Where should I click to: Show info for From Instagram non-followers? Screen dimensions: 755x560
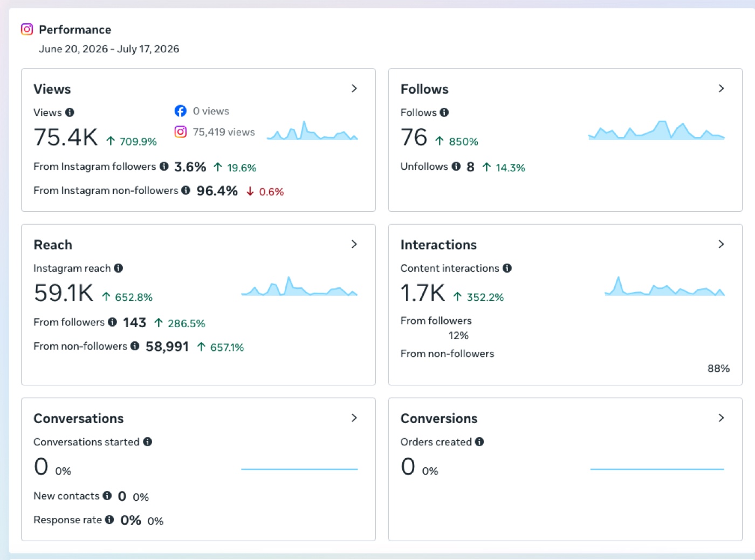[186, 190]
